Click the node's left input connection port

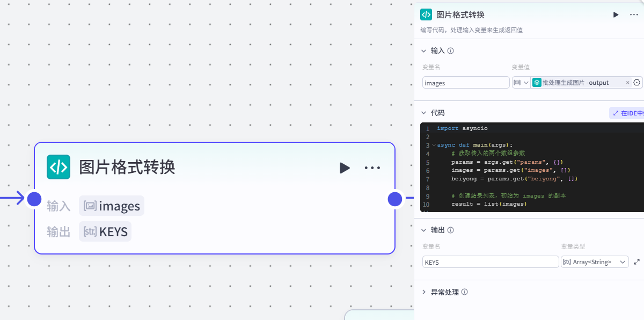34,199
